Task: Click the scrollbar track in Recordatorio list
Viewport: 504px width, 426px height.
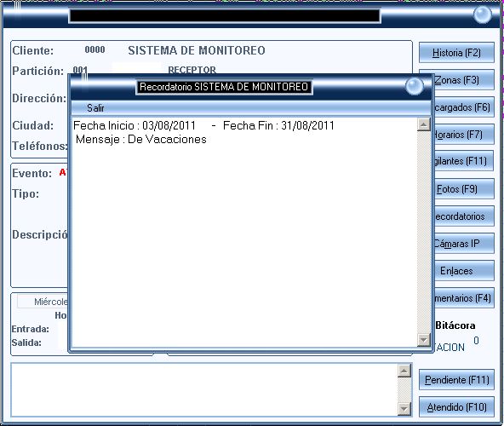Action: click(x=424, y=232)
